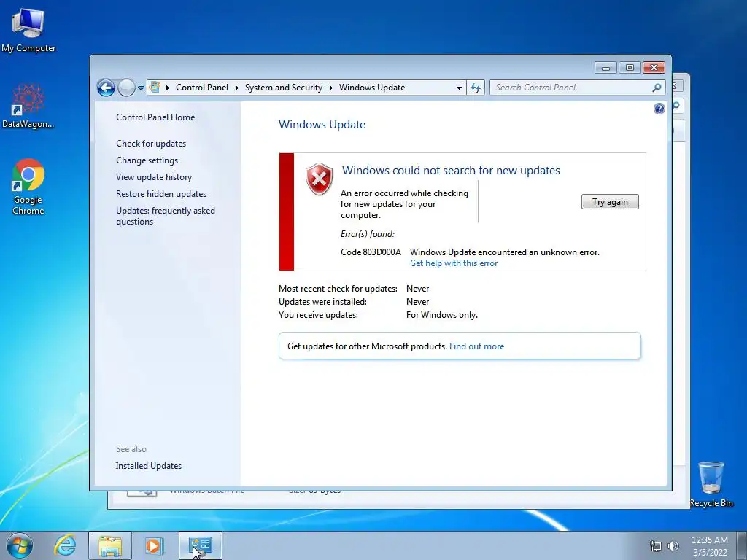Select System and Security in the breadcrumb

click(x=284, y=87)
